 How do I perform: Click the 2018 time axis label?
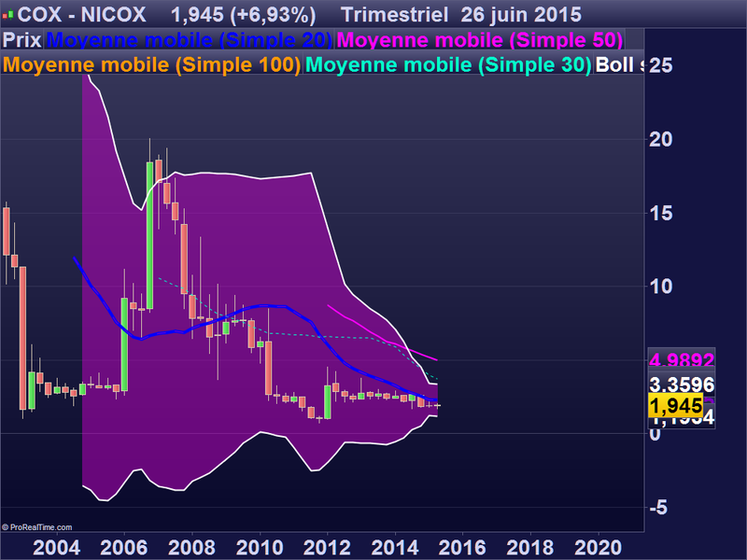(x=530, y=548)
